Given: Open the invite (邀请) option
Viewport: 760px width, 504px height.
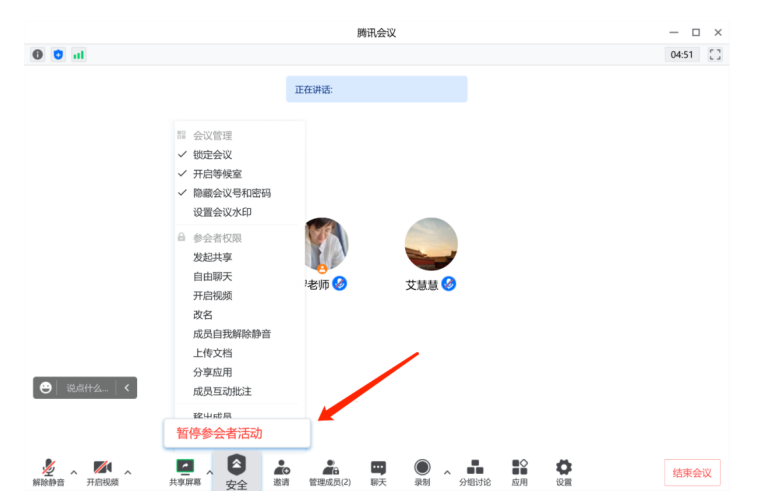Looking at the screenshot, I should point(281,472).
